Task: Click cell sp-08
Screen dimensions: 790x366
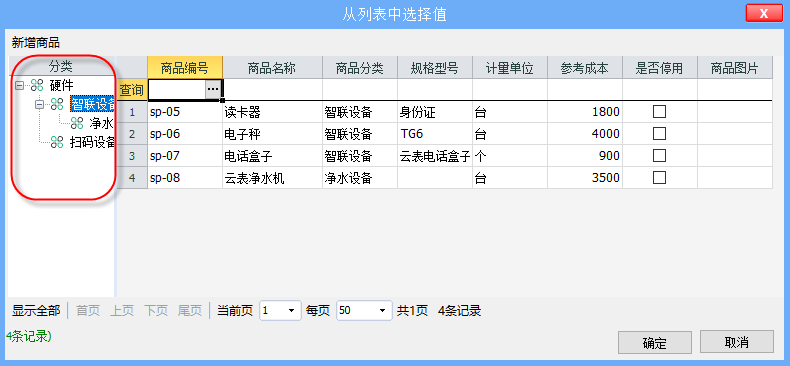Action: pos(185,177)
